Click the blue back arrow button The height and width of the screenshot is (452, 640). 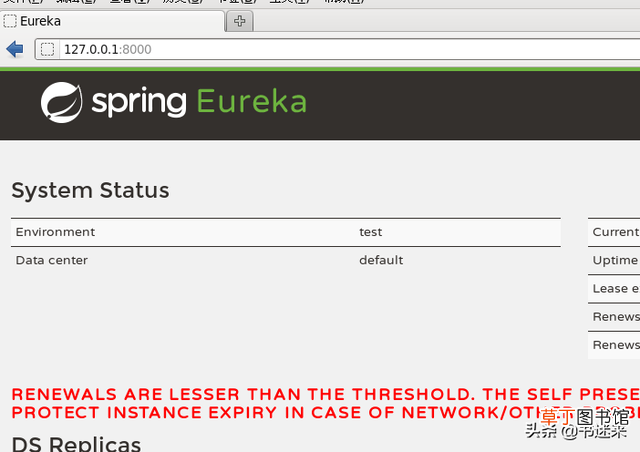[x=15, y=49]
